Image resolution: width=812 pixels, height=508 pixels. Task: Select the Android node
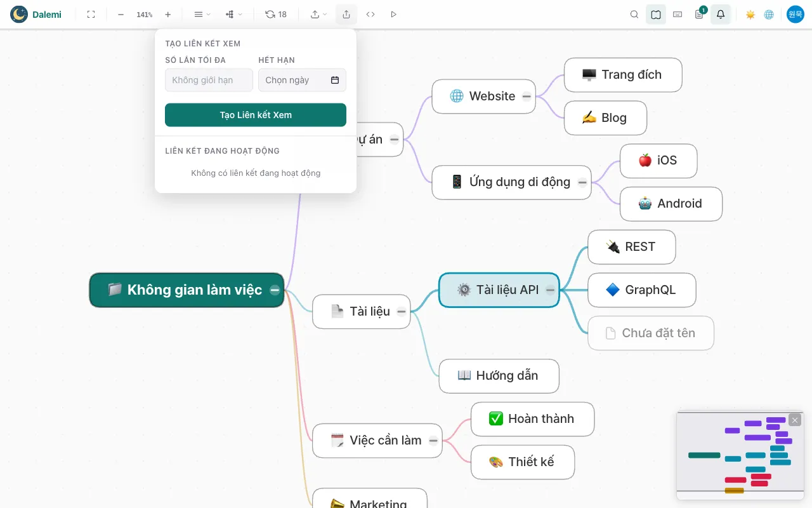[x=671, y=204]
